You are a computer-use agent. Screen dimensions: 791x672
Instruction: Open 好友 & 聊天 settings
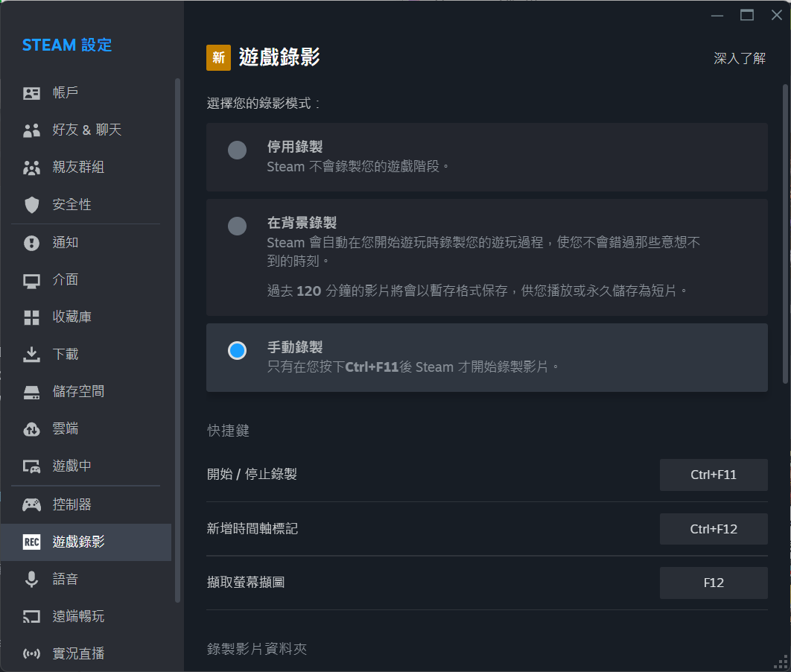pos(86,130)
